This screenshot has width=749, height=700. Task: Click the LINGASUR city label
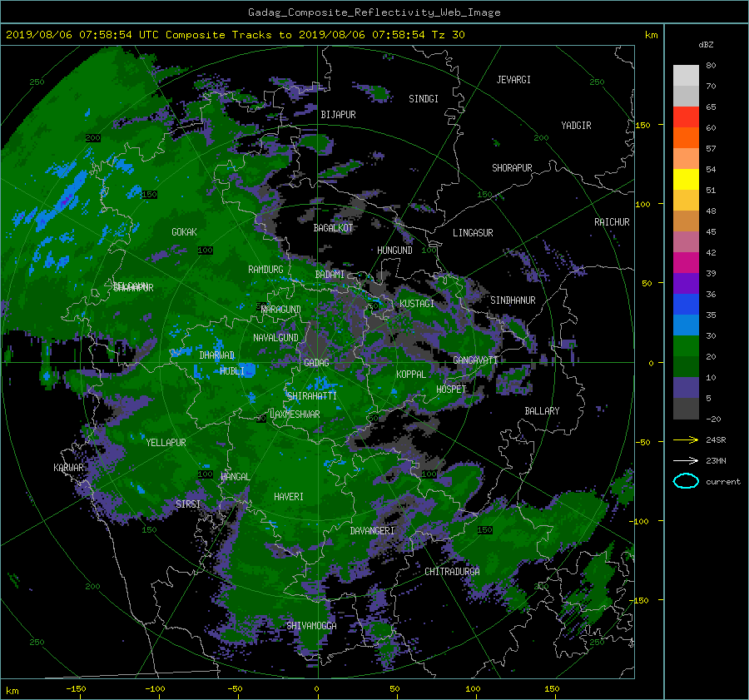[473, 233]
